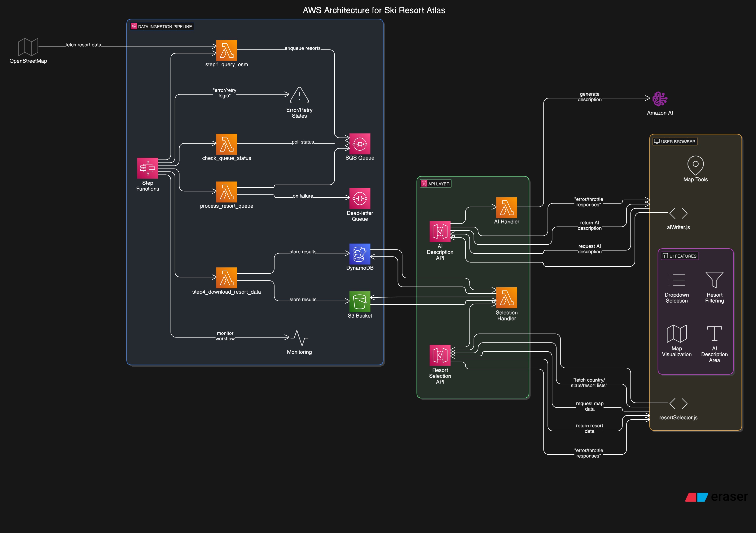Image resolution: width=756 pixels, height=533 pixels.
Task: Click the OpenStreetMap map icon
Action: pos(28,47)
